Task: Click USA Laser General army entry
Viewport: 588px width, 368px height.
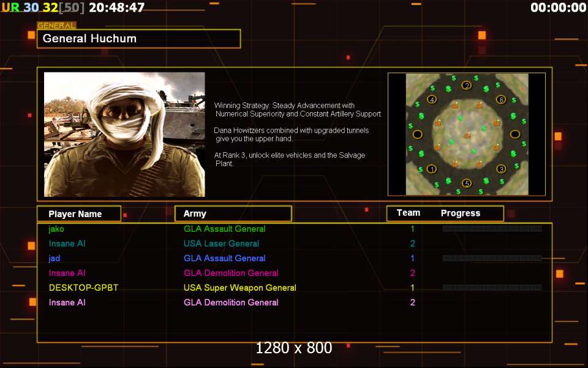Action: tap(221, 243)
